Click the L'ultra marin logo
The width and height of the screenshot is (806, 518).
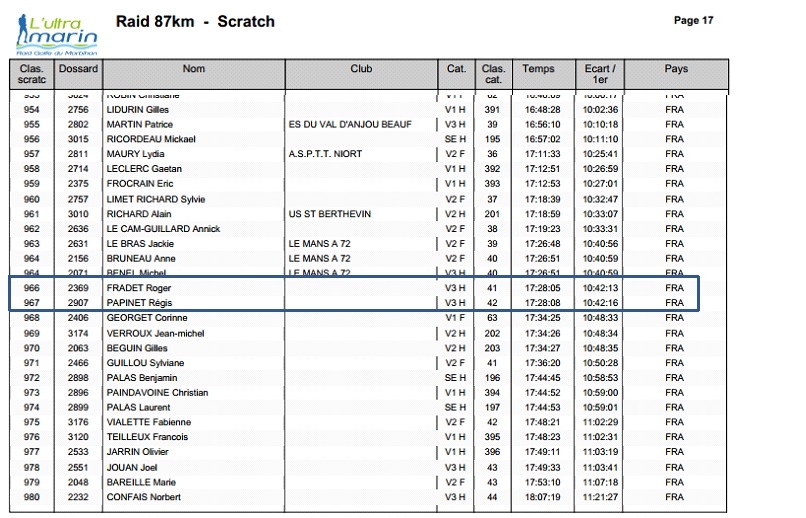(57, 34)
